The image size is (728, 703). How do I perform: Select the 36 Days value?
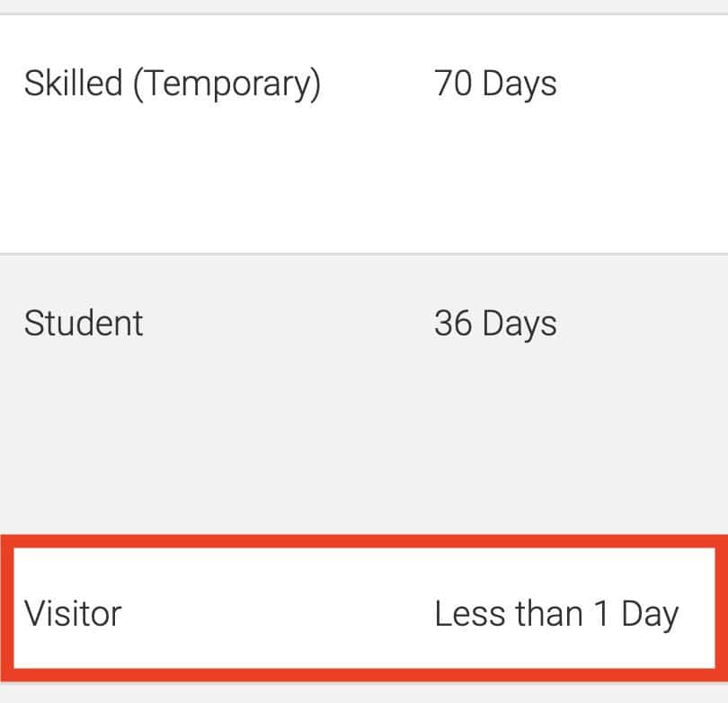[495, 323]
